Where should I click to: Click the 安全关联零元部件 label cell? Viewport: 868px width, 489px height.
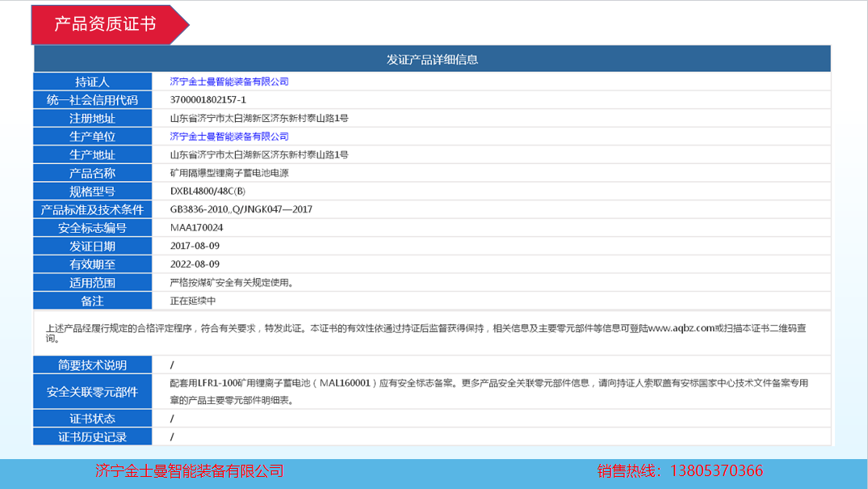click(x=92, y=392)
